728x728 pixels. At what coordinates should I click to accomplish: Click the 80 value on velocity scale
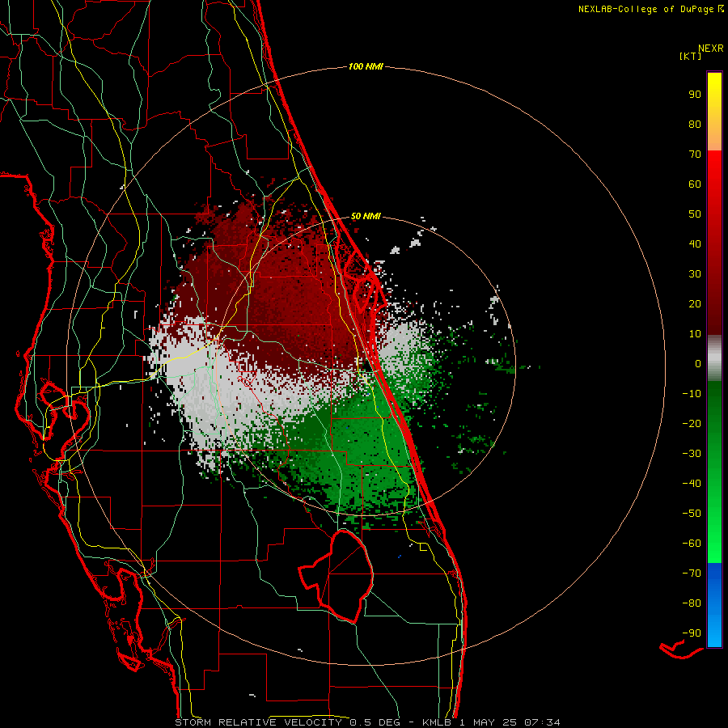tap(695, 124)
